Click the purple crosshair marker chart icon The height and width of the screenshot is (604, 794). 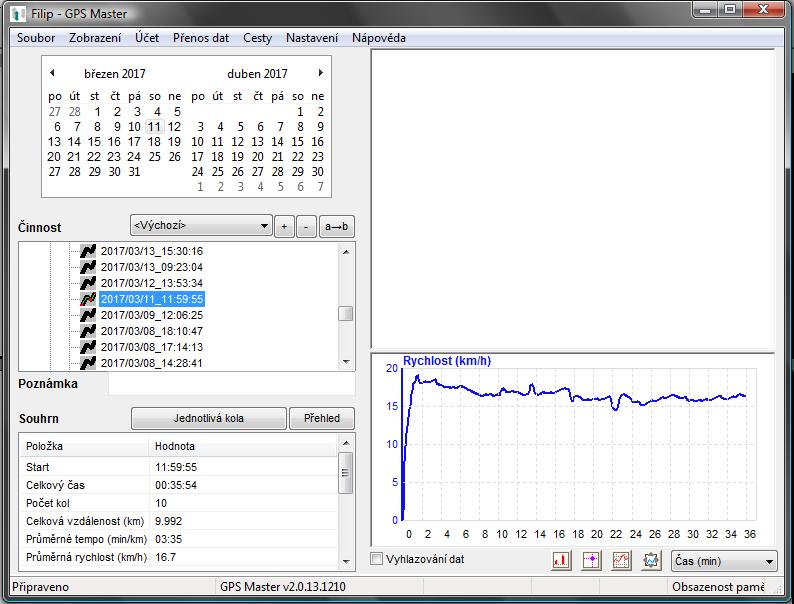(591, 561)
